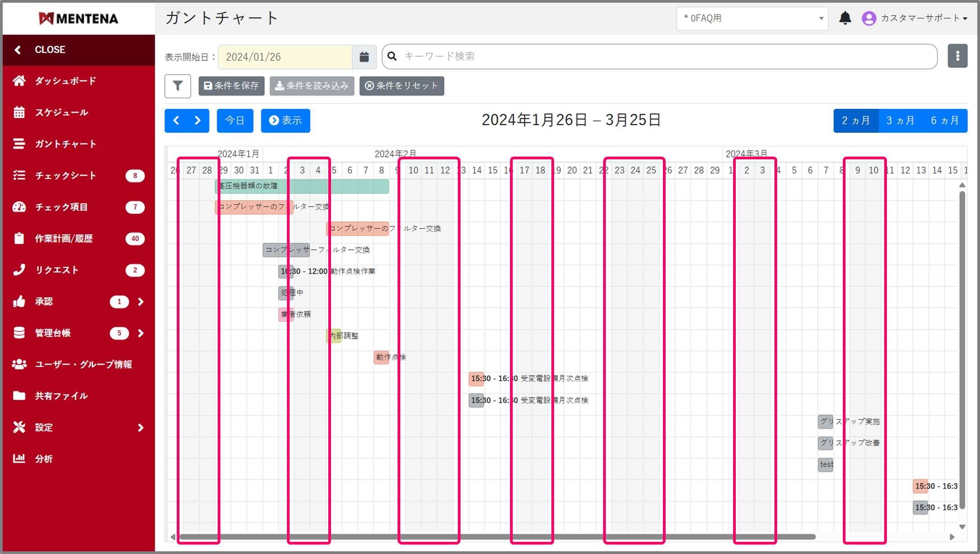Open the filter funnel icon button
This screenshot has height=554, width=980.
coord(178,86)
